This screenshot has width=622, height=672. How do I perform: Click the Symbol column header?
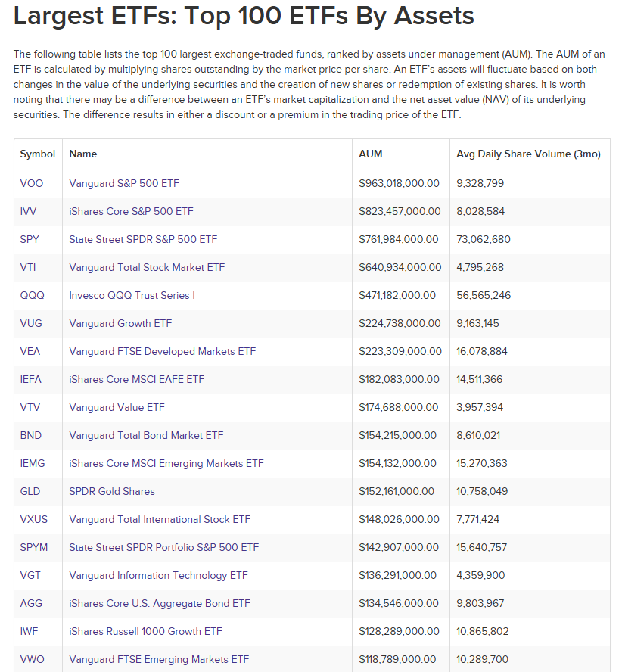pyautogui.click(x=38, y=154)
